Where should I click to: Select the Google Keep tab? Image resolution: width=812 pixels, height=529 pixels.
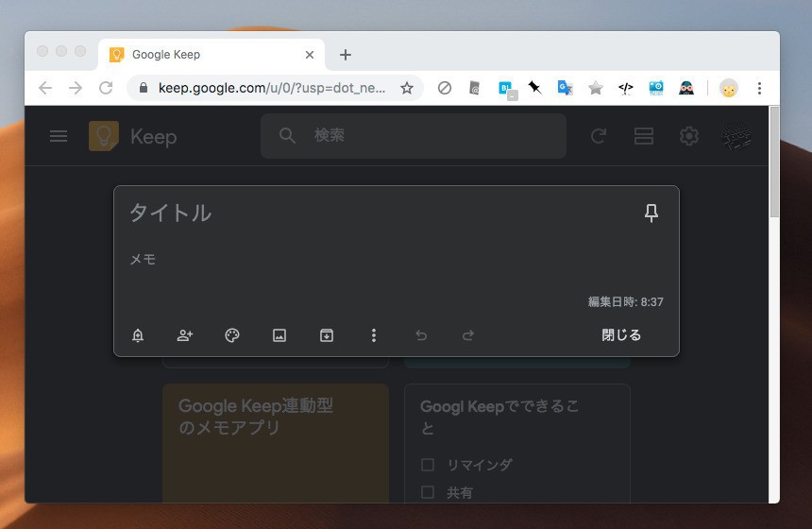point(211,55)
